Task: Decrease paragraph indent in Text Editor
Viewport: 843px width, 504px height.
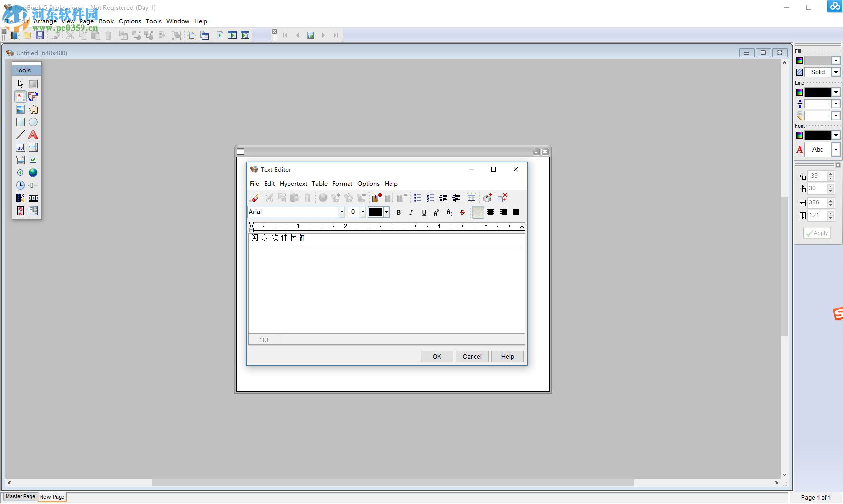Action: pyautogui.click(x=456, y=198)
